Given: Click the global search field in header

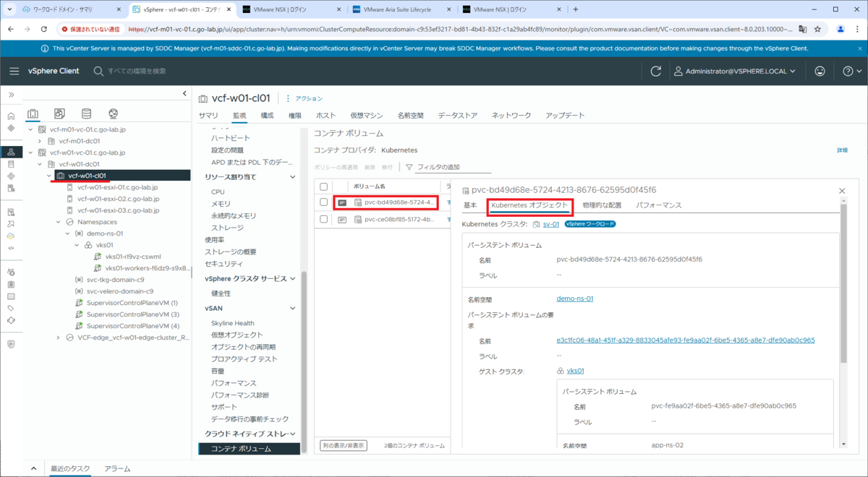Looking at the screenshot, I should pos(137,71).
